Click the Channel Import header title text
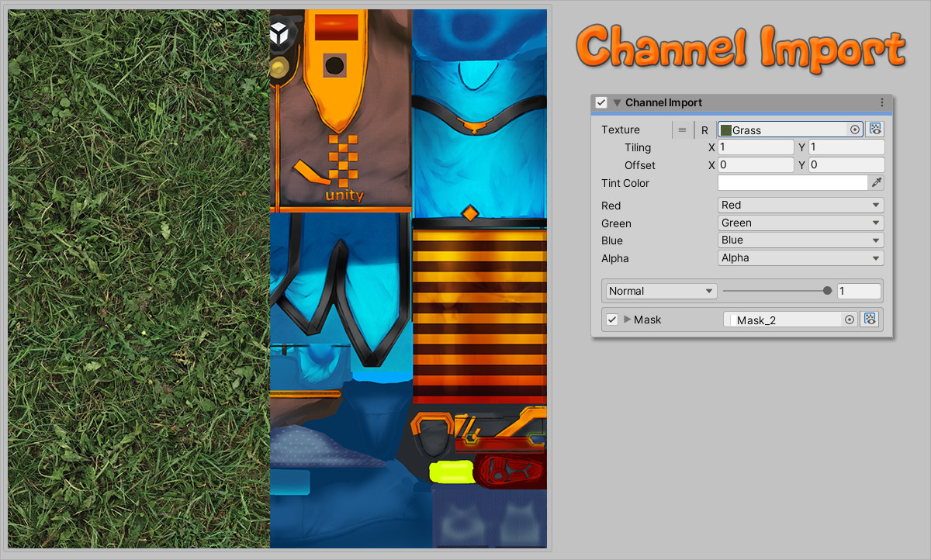 (663, 102)
